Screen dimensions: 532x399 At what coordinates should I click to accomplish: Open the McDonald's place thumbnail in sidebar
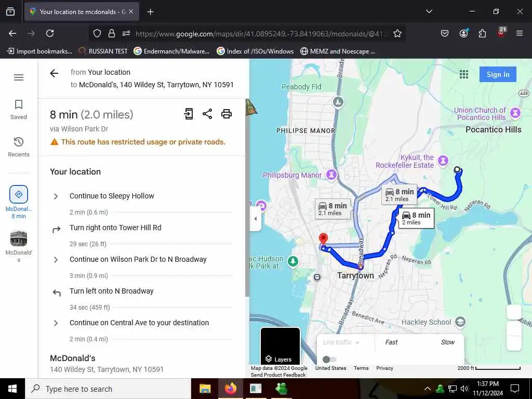tap(19, 245)
